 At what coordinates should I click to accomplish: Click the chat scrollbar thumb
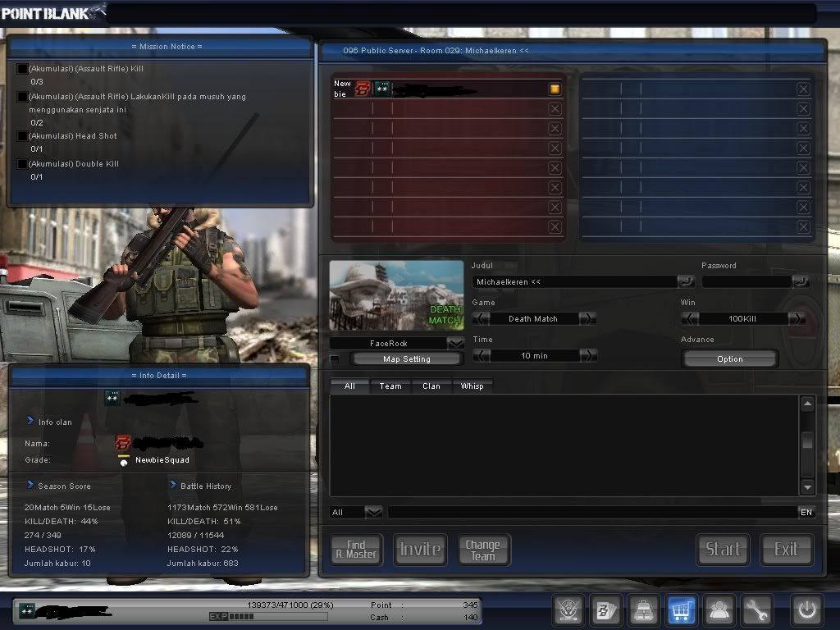(x=807, y=441)
